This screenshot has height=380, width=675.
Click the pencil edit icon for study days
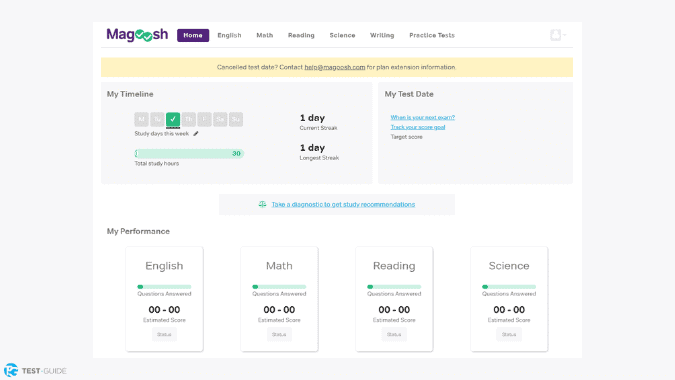pos(196,133)
